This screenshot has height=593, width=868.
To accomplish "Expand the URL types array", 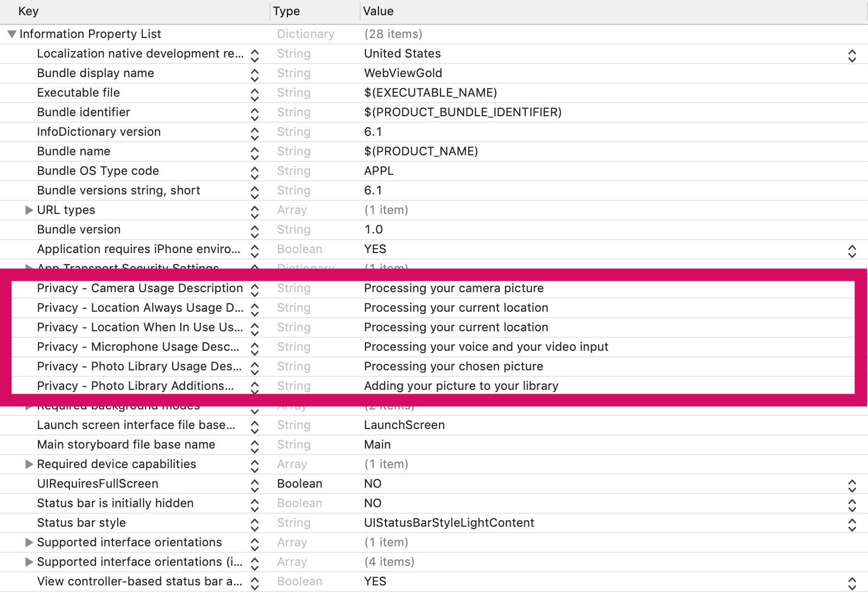I will click(29, 210).
